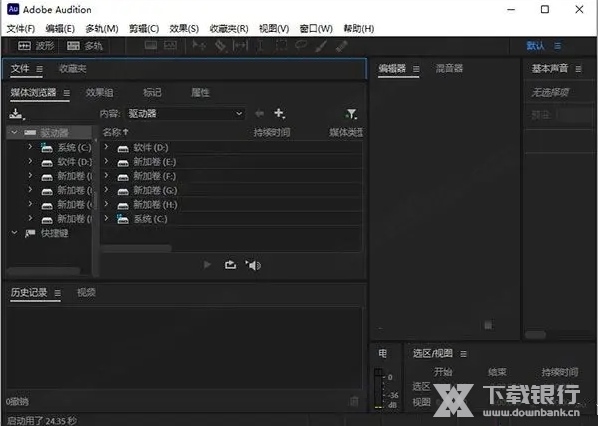Screen dimensions: 598x426
Task: Click the 基本声音 panel horizontal scrollbar
Action: [x=535, y=335]
